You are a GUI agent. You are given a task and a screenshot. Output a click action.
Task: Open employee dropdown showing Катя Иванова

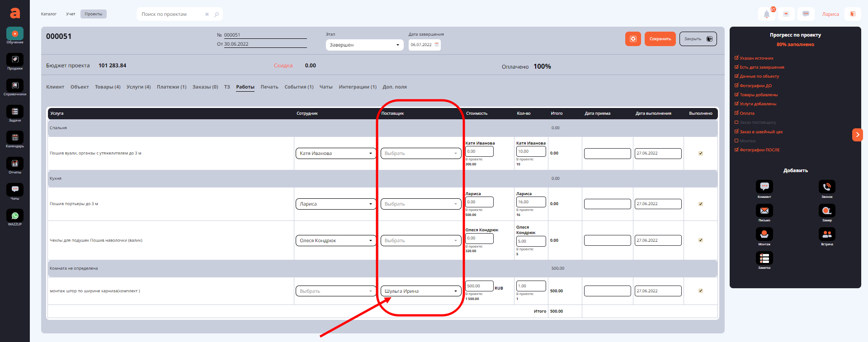[335, 154]
